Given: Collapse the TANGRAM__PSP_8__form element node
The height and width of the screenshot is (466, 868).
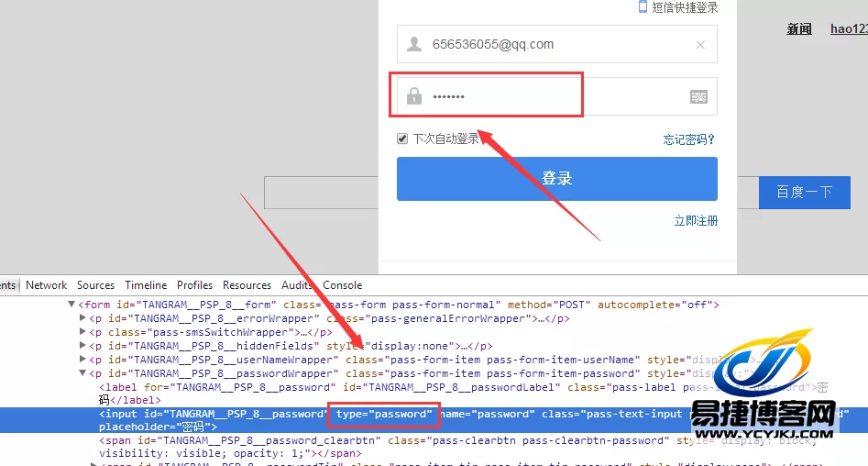Looking at the screenshot, I should (x=71, y=305).
